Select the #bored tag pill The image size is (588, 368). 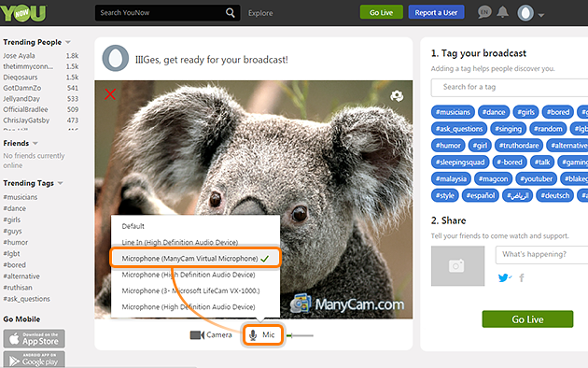[x=557, y=112]
